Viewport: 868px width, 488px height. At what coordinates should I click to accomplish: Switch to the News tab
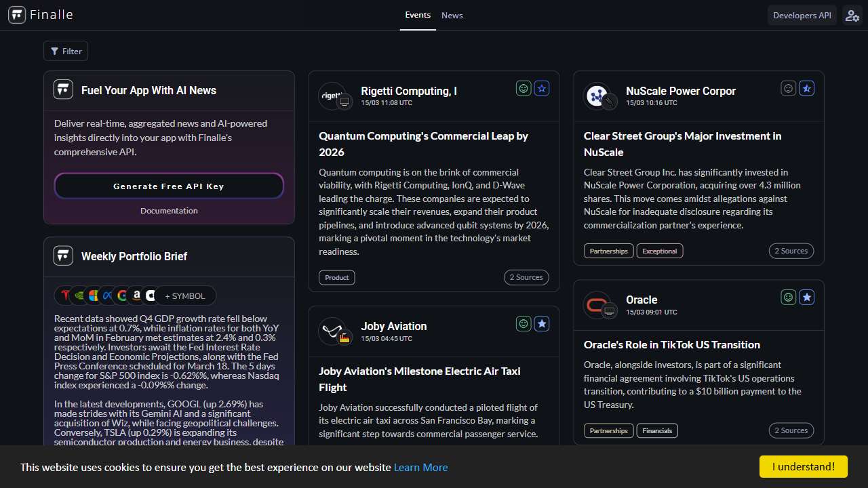tap(452, 16)
